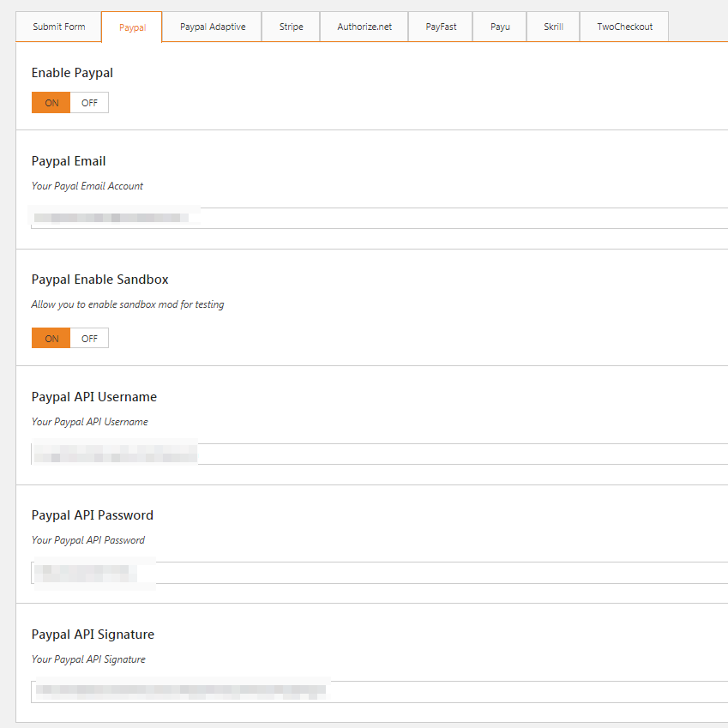
Task: Click the 'Paypal API Signature' heading
Action: click(x=93, y=635)
